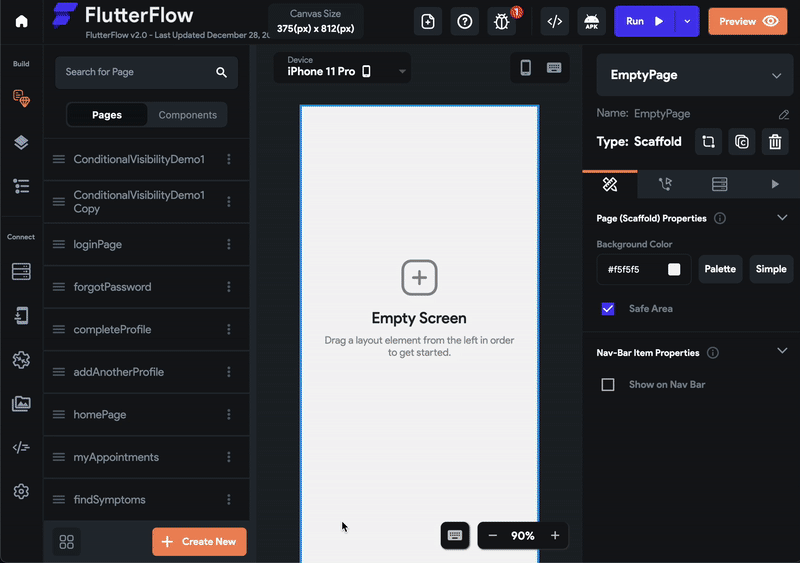Click the Palette button

pos(720,269)
